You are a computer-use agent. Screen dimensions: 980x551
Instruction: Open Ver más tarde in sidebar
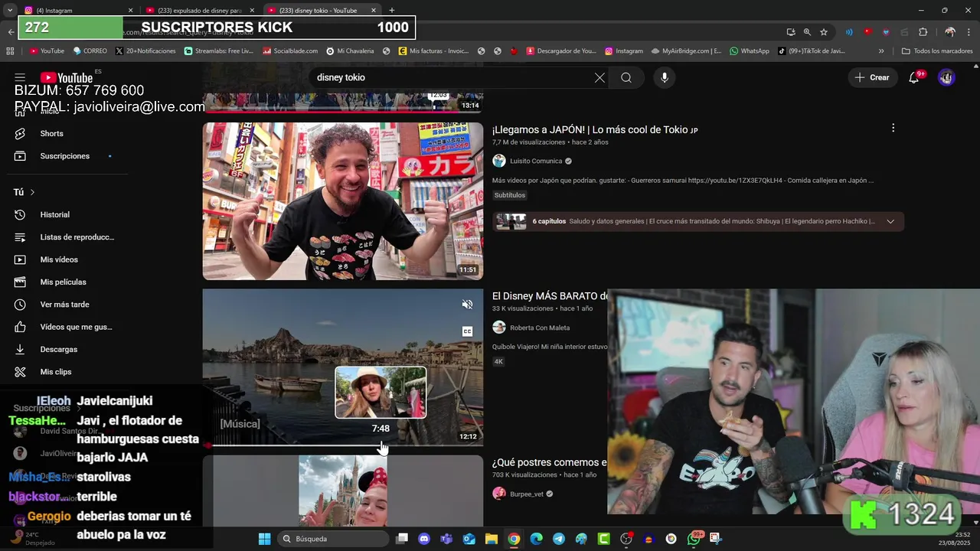[64, 305]
